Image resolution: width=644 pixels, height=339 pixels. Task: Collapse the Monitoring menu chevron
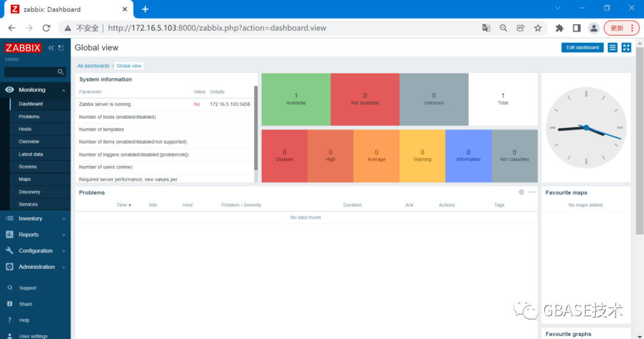[x=64, y=90]
